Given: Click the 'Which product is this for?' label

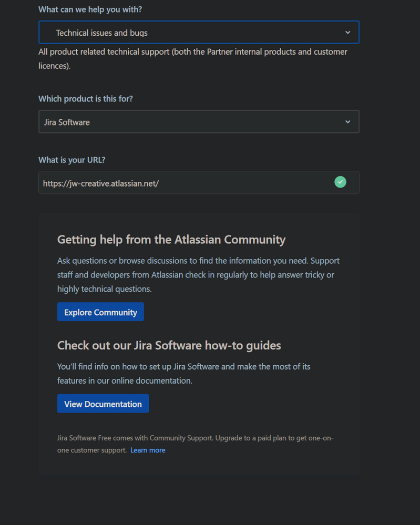Looking at the screenshot, I should 86,99.
